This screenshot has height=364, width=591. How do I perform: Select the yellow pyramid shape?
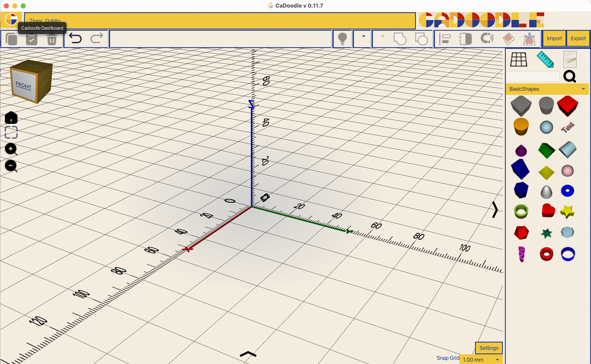tap(546, 172)
